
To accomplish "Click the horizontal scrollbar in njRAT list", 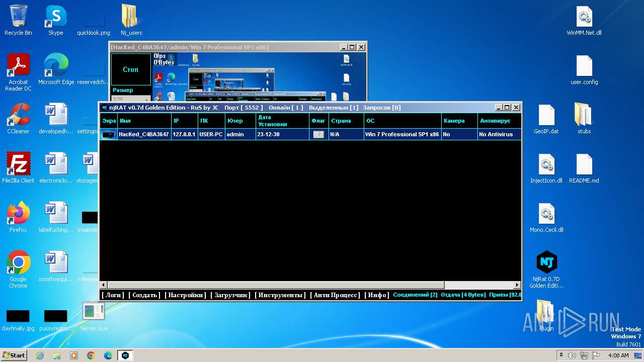I will [x=275, y=285].
